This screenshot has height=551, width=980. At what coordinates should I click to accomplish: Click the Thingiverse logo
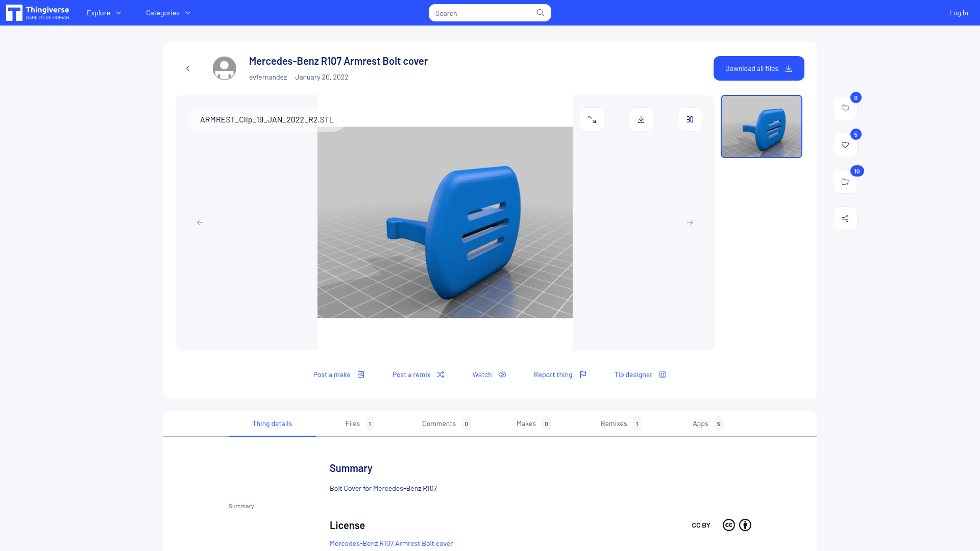click(x=38, y=13)
